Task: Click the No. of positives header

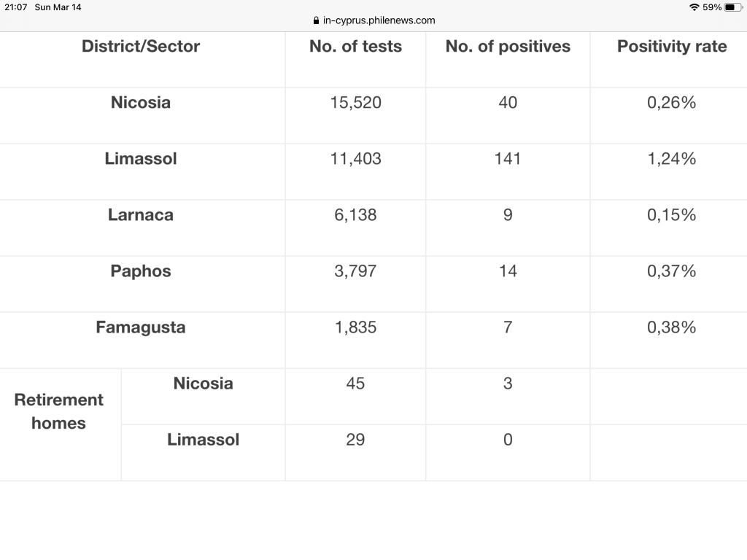Action: (508, 47)
